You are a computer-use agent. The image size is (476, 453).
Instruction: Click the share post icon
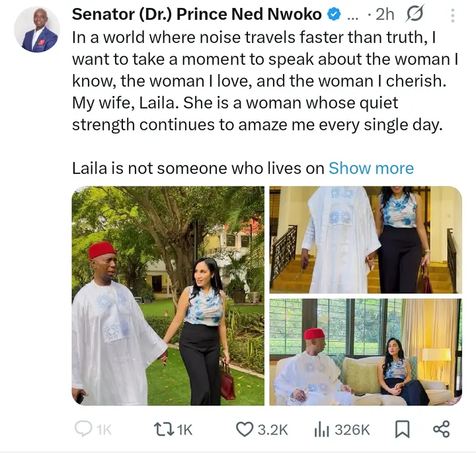441,429
